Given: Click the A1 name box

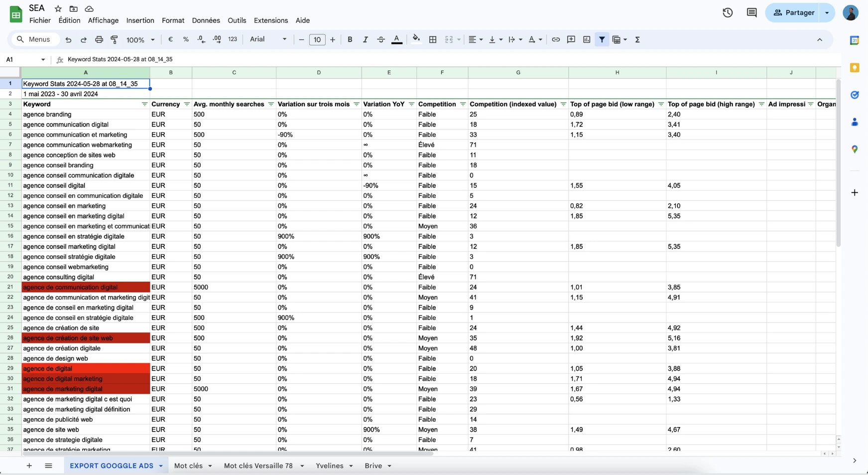Looking at the screenshot, I should click(25, 59).
